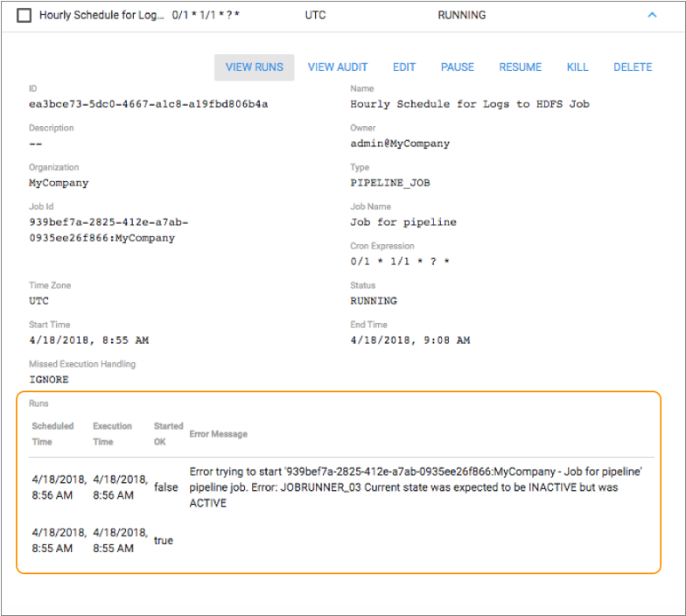Click the successful run's true value
Image resolution: width=686 pixels, height=616 pixels.
point(164,541)
